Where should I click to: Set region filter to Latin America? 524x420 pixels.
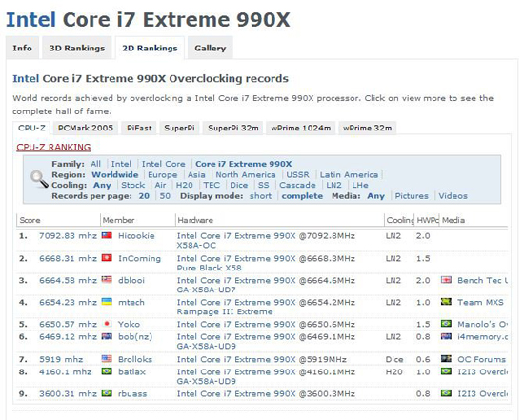(x=349, y=174)
